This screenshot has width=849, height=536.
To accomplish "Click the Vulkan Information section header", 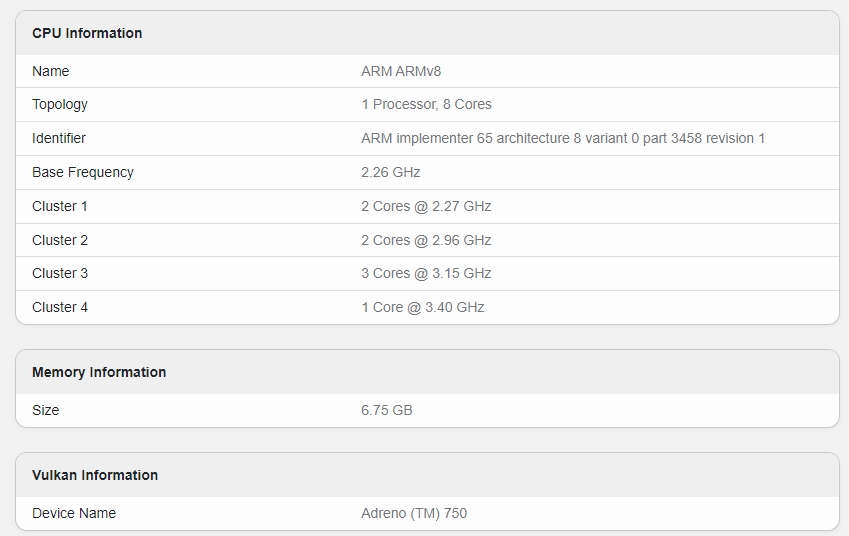I will pyautogui.click(x=95, y=475).
